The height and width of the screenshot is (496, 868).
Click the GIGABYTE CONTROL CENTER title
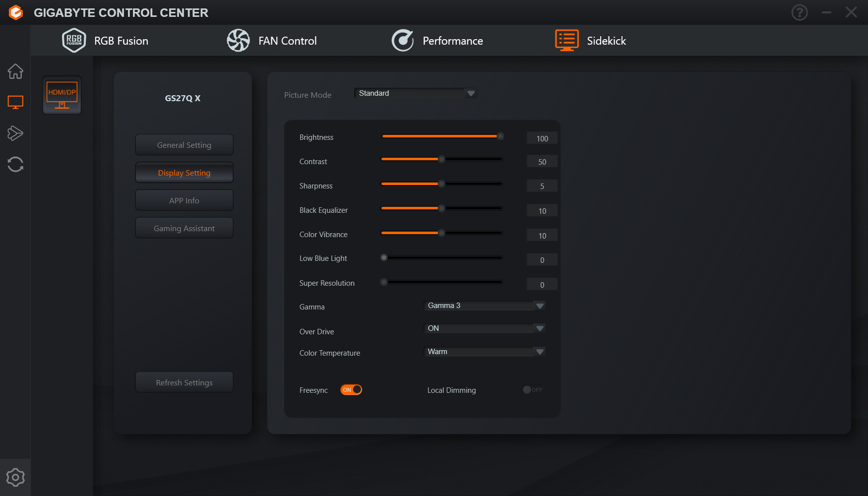(121, 13)
